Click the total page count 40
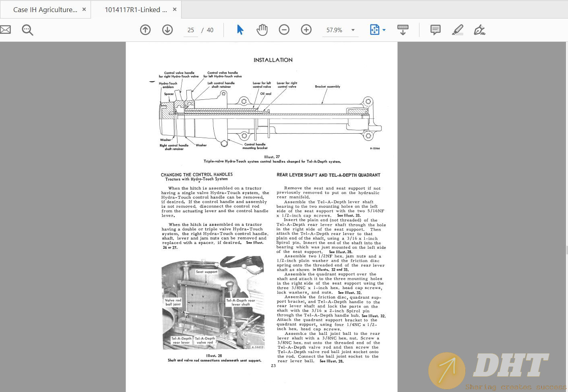Image resolution: width=568 pixels, height=392 pixels. (x=210, y=30)
